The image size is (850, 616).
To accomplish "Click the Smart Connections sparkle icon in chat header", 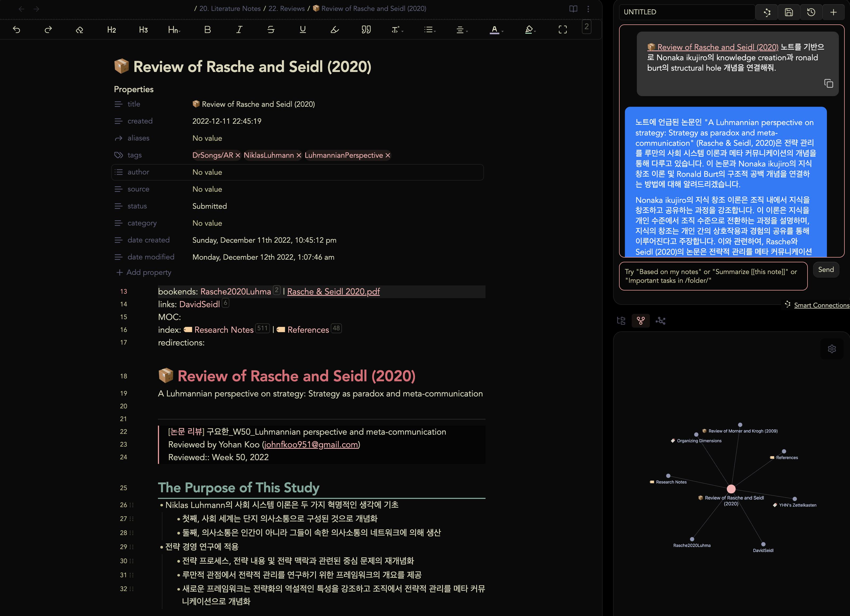I will 767,12.
